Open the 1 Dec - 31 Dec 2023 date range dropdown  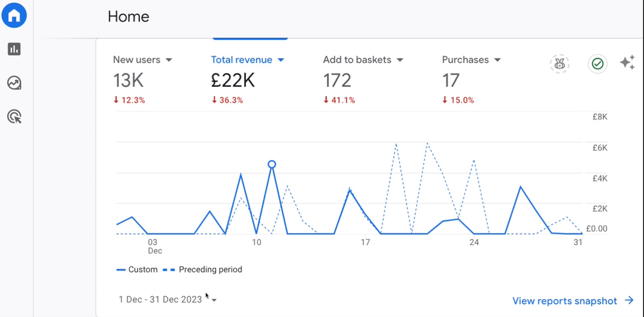tap(168, 299)
